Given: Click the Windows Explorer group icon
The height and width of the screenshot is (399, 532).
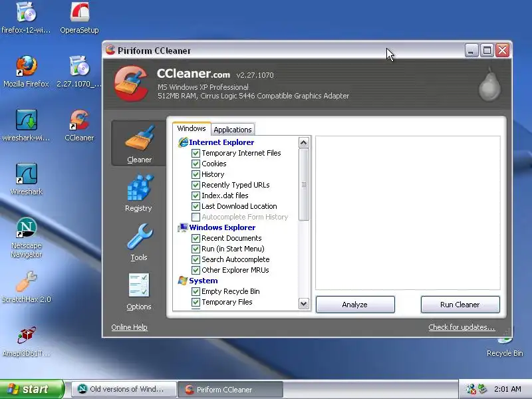Looking at the screenshot, I should coord(183,227).
